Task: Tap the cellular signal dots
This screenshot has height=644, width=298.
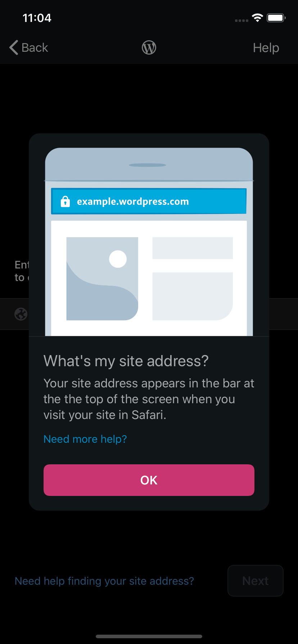Action: tap(241, 20)
